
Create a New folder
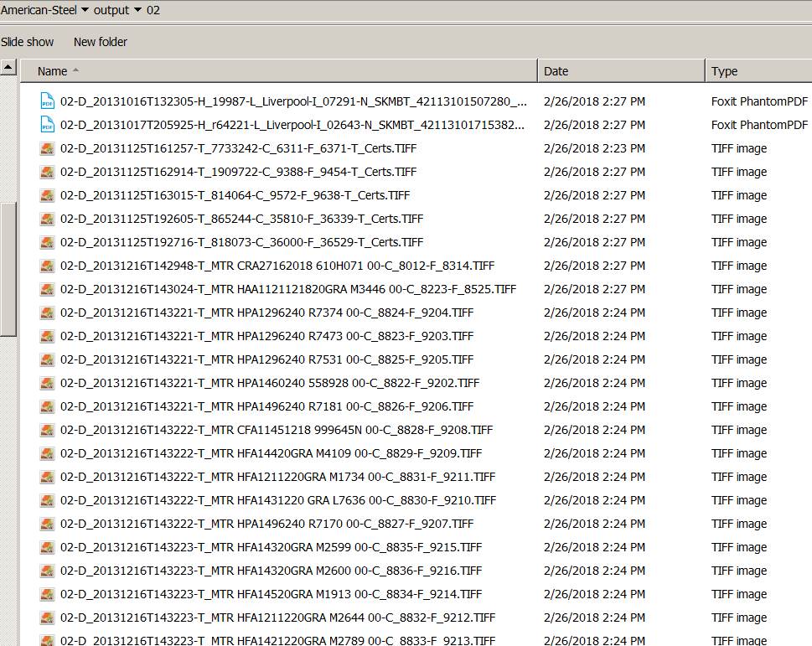coord(101,42)
